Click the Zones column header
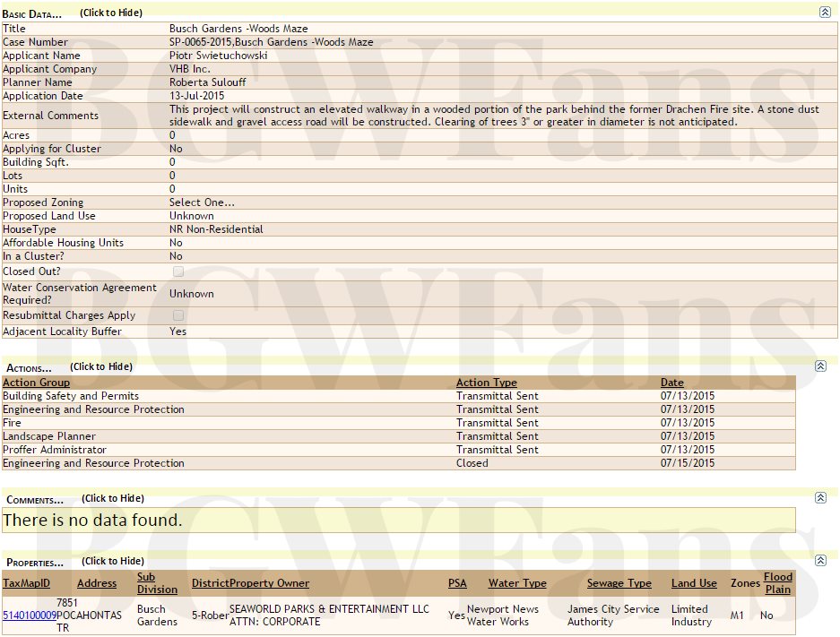Screen dimensions: 840x637 click(745, 583)
